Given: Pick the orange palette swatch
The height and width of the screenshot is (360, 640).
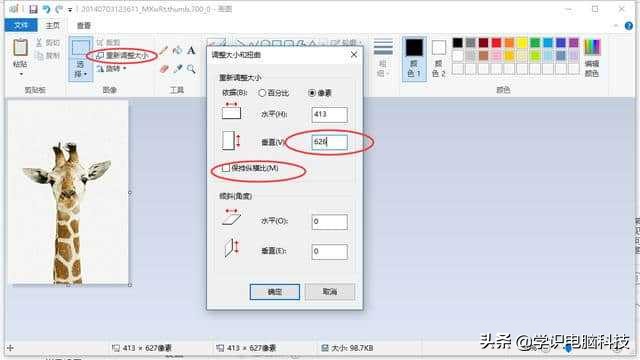Looking at the screenshot, I should [509, 42].
